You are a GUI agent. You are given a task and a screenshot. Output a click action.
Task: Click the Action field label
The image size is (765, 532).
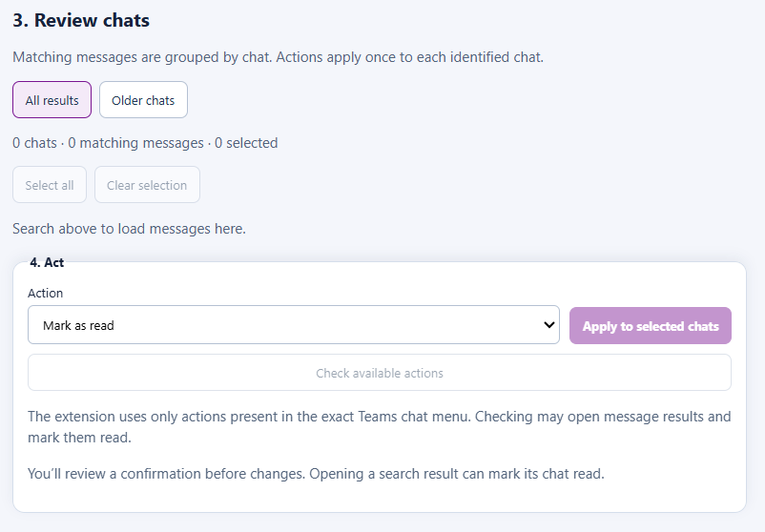(x=46, y=293)
